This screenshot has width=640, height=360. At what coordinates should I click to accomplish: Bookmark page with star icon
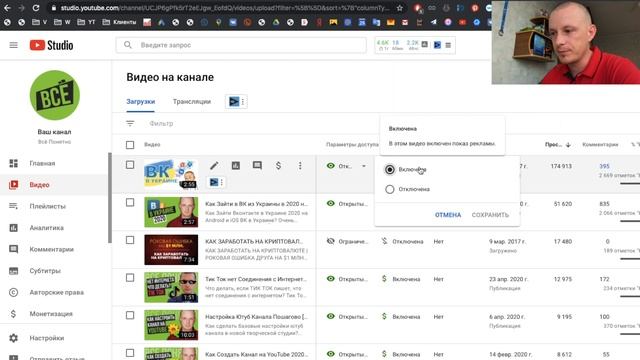[400, 8]
